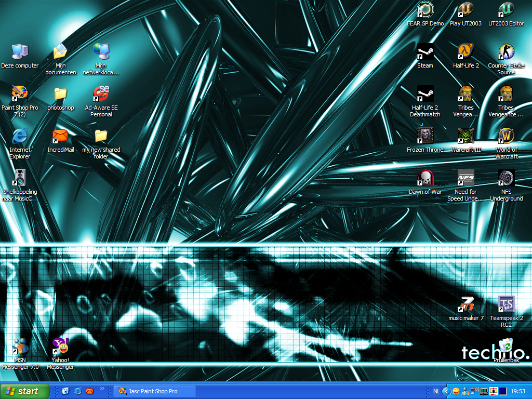This screenshot has height=399, width=532.
Task: Open the NL language indicator menu
Action: tap(436, 391)
